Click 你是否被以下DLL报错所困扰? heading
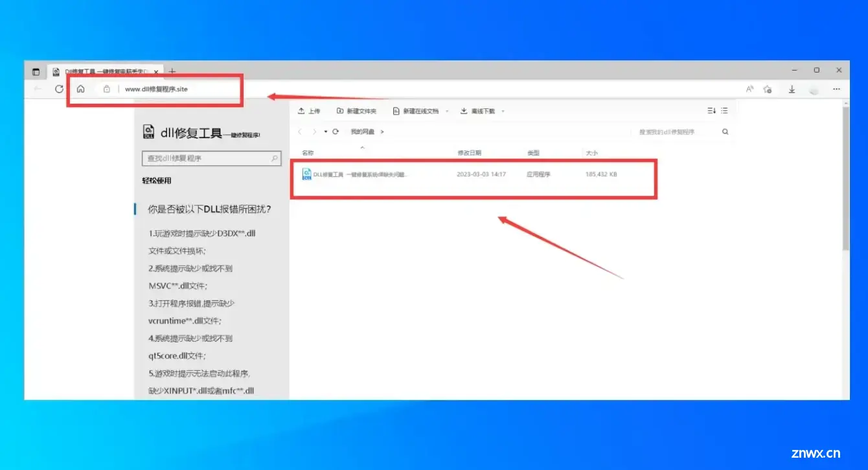868x470 pixels. point(210,209)
